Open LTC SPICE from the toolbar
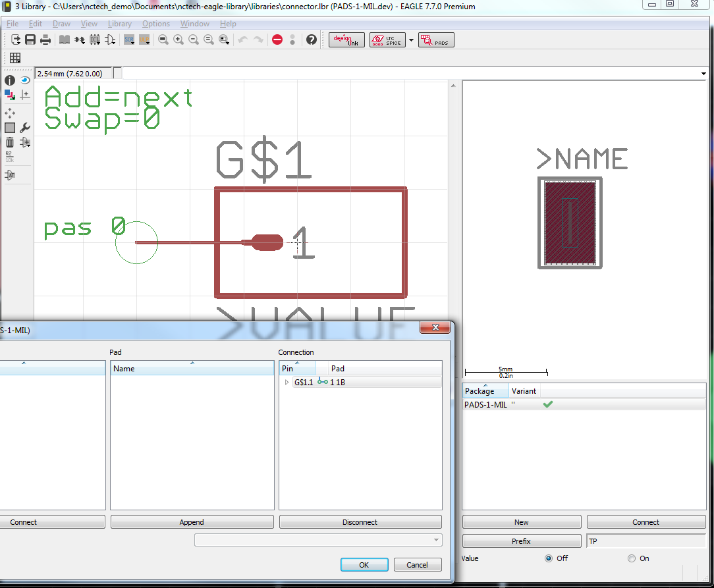This screenshot has height=588, width=714. [387, 40]
